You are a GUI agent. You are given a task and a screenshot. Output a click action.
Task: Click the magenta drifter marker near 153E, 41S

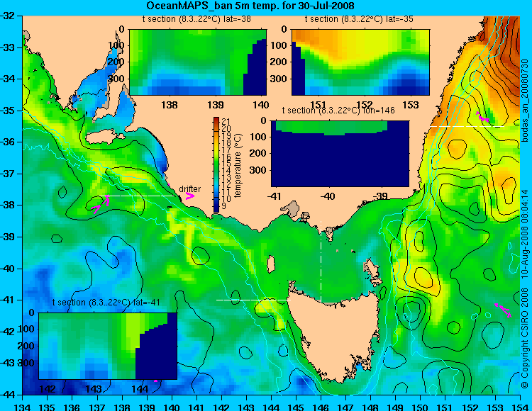(x=503, y=310)
